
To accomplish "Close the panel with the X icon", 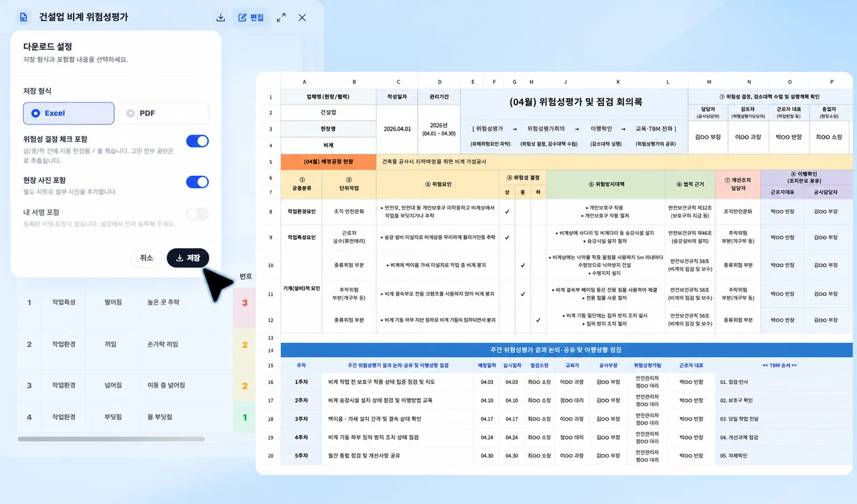I will [x=302, y=18].
